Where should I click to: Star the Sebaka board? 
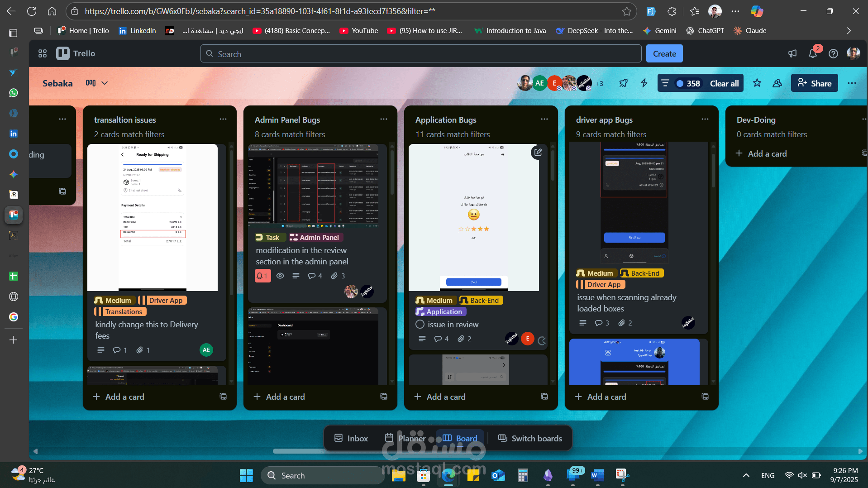coord(757,83)
